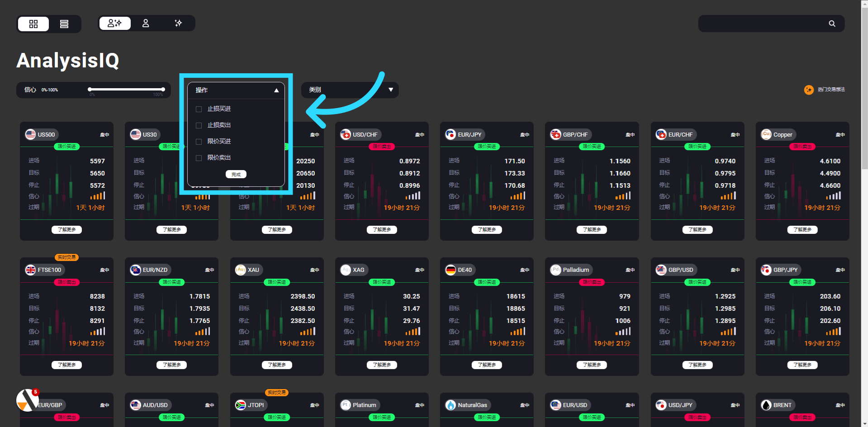The height and width of the screenshot is (427, 868).
Task: Click the right handle of confidence slider
Action: coord(163,90)
